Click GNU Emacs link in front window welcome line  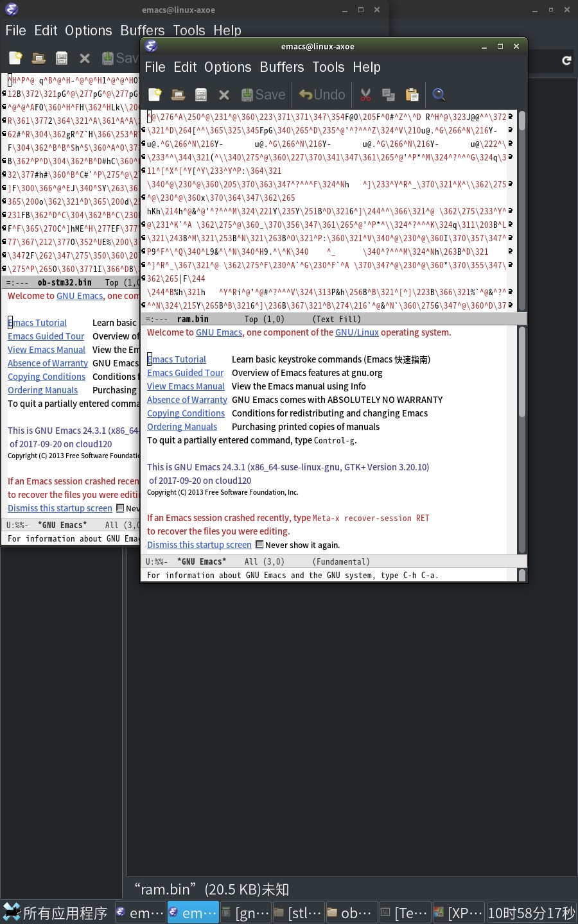[219, 332]
